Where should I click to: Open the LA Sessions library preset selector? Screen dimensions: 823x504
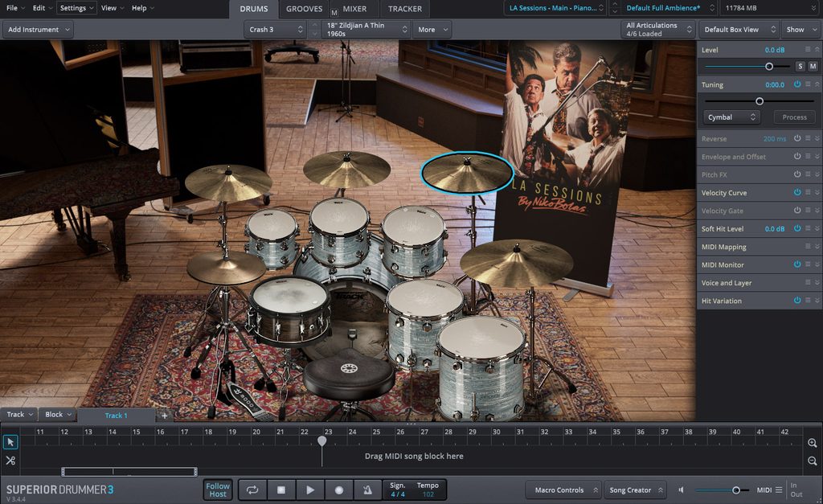(556, 8)
